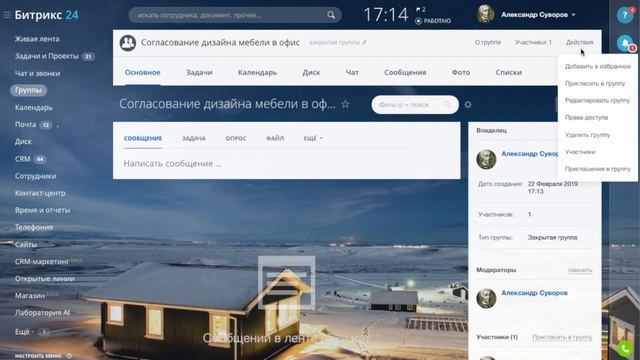Click the group avatar icon in header
Screen dimensions: 640x360
[128, 42]
